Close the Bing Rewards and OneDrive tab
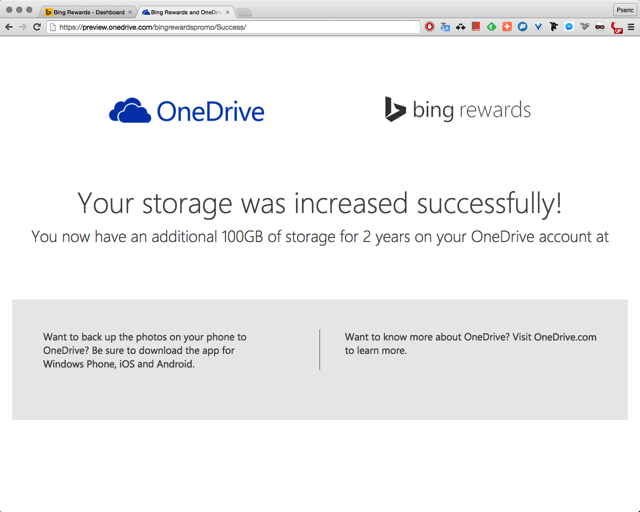The width and height of the screenshot is (640, 512). tap(227, 12)
